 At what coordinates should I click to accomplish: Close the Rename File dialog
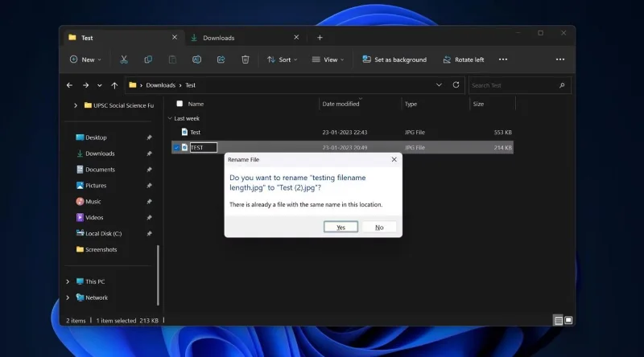tap(394, 159)
